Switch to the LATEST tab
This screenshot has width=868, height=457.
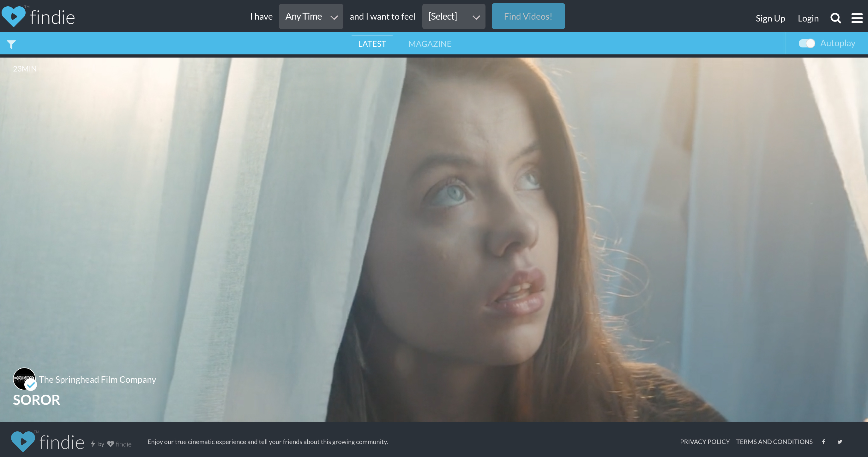pos(372,44)
